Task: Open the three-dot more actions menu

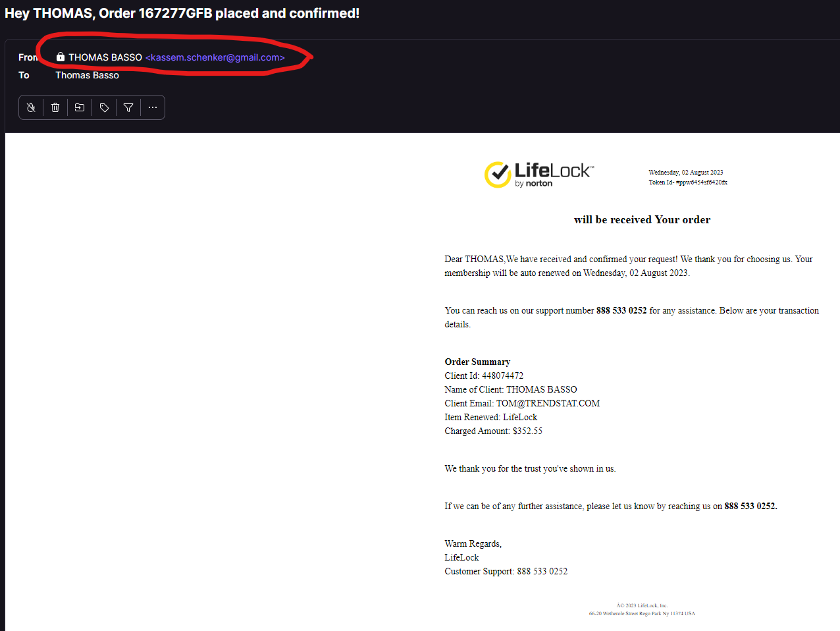Action: click(153, 107)
